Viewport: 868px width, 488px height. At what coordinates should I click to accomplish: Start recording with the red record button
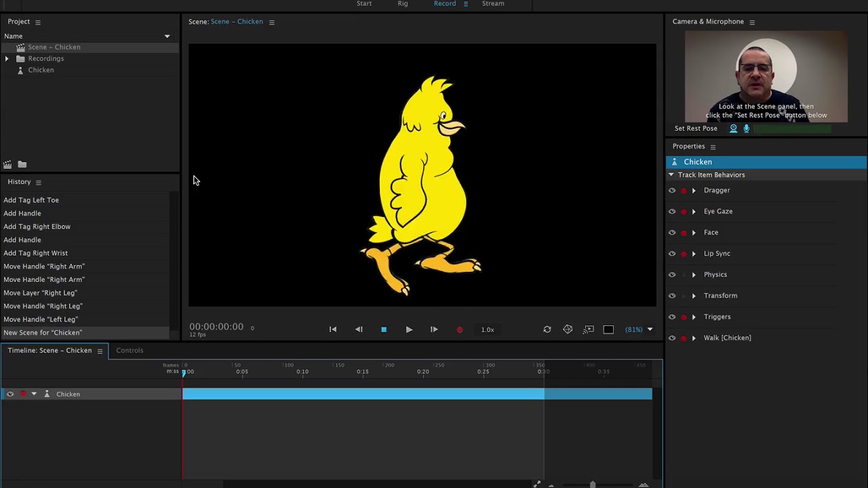pos(460,329)
